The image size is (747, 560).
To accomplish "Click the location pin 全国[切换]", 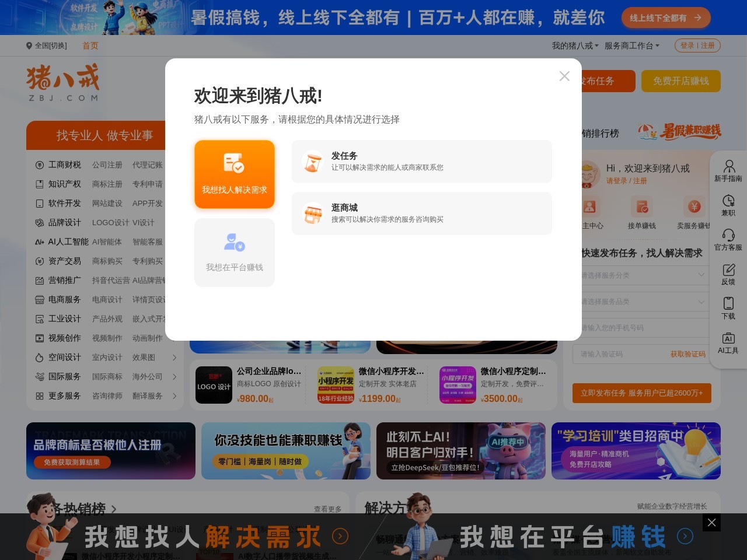I will (x=47, y=45).
